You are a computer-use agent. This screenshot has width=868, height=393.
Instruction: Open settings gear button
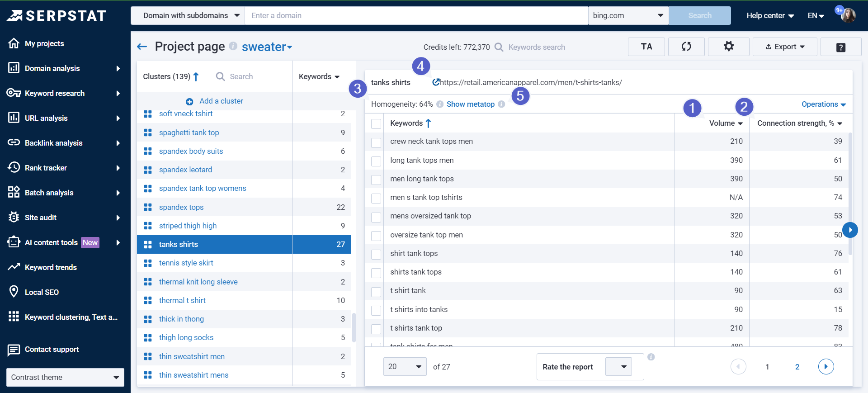728,47
